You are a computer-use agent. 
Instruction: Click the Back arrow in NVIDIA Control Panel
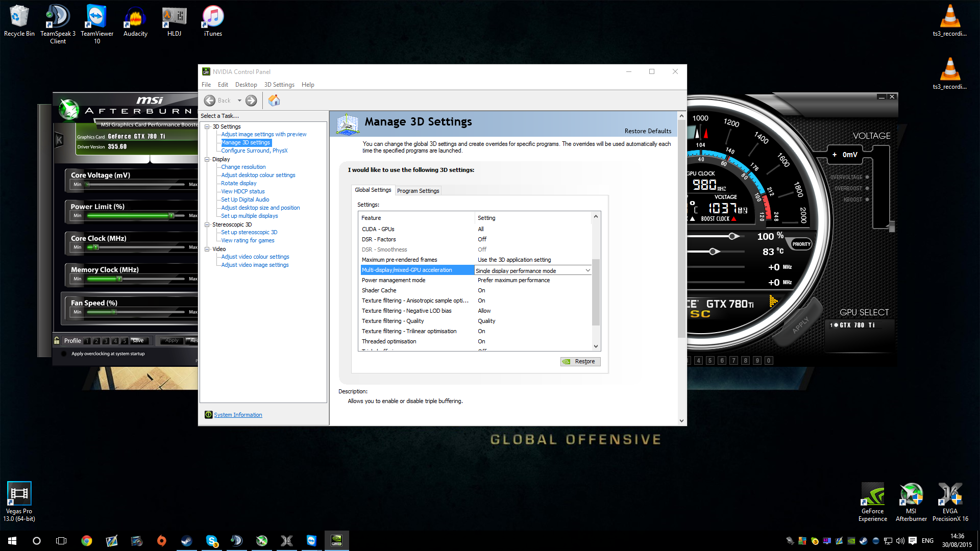[x=210, y=101]
